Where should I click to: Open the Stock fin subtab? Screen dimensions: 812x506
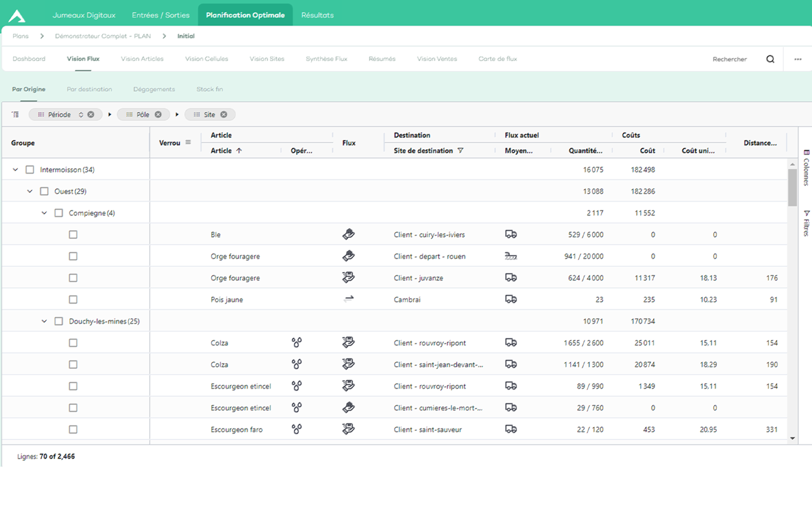coord(210,89)
